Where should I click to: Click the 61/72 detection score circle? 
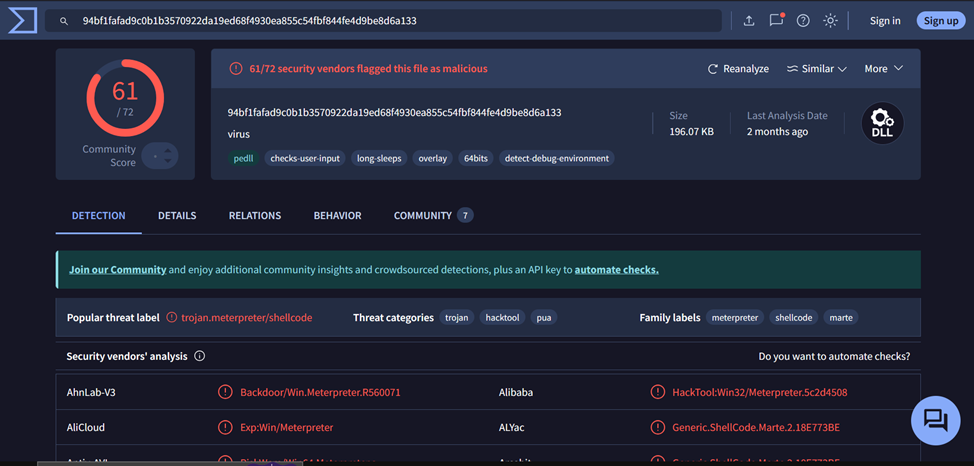(x=125, y=98)
